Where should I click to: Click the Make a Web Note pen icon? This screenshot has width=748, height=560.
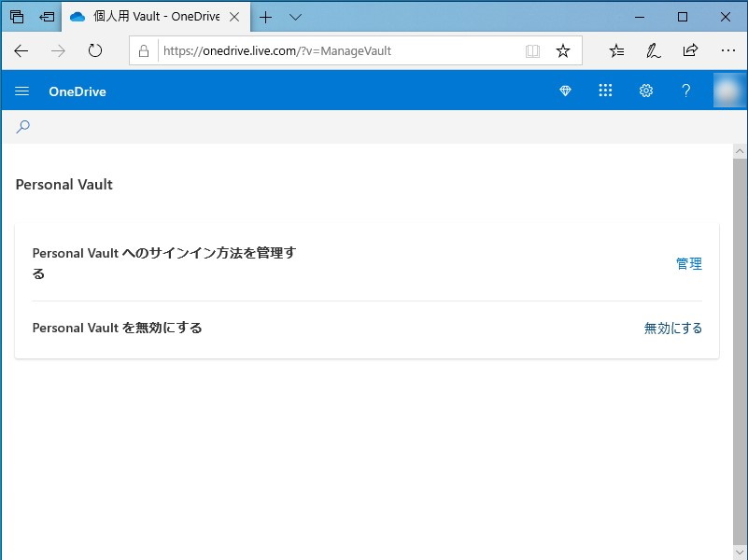point(654,51)
